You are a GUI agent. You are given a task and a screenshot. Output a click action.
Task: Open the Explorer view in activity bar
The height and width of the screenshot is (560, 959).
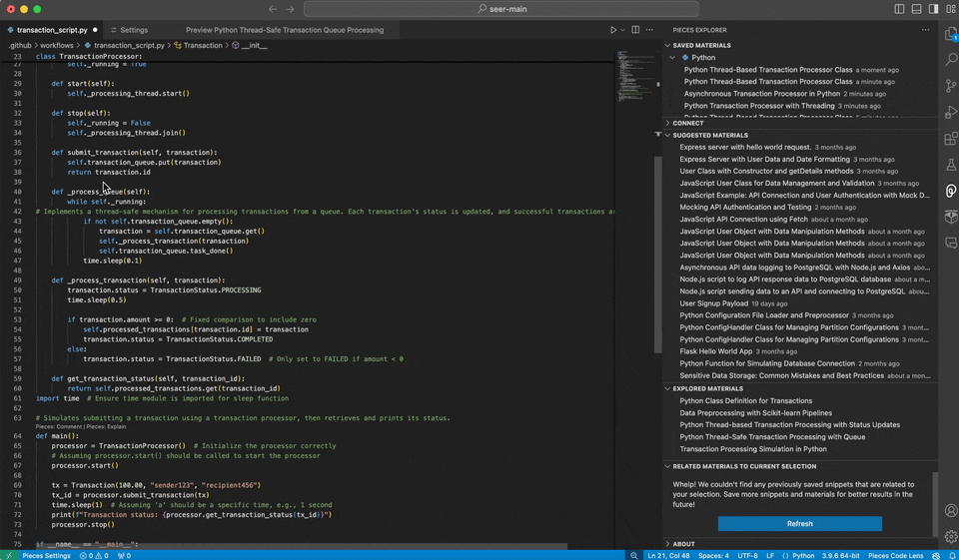(x=950, y=33)
